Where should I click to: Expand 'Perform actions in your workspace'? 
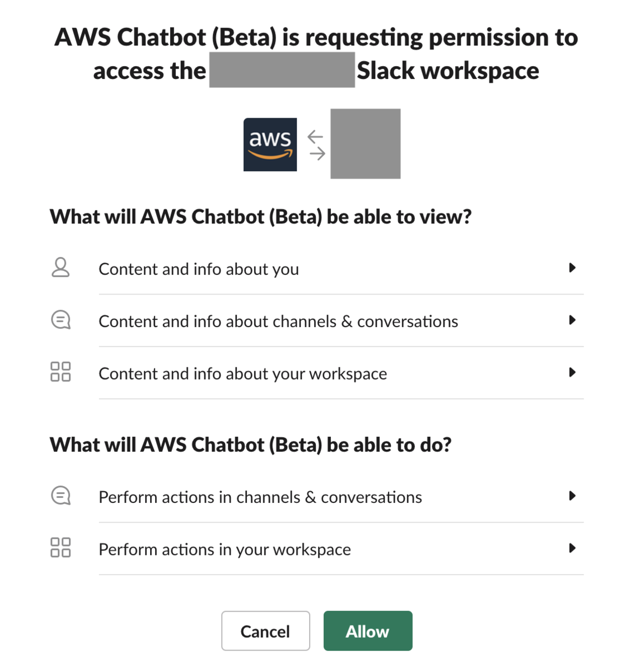click(572, 548)
